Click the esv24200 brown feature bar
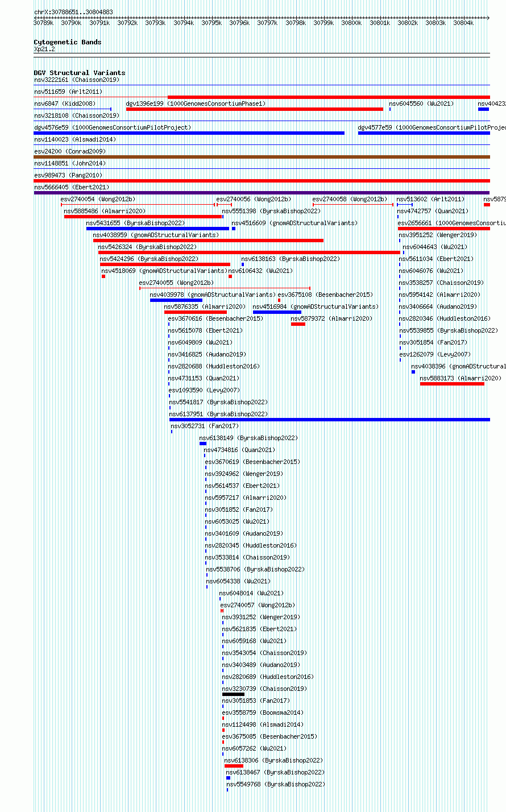506x812 pixels. (262, 157)
